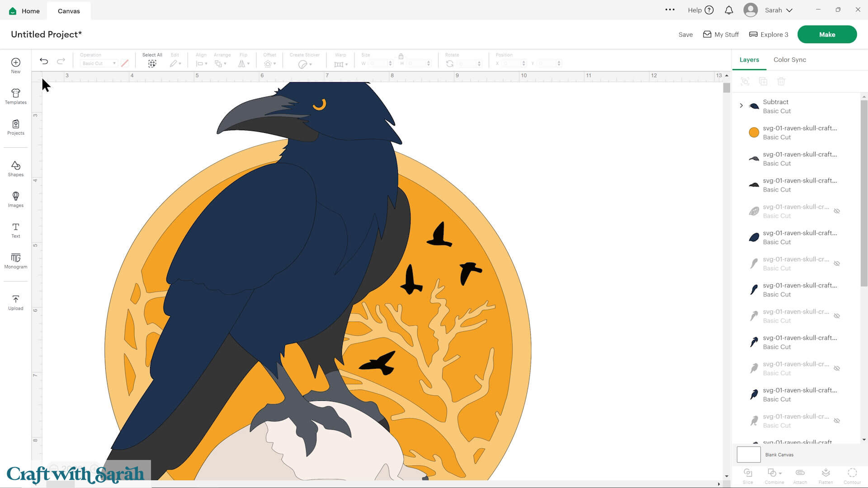Expand the Subtract layer group
Viewport: 868px width, 488px height.
tap(741, 105)
